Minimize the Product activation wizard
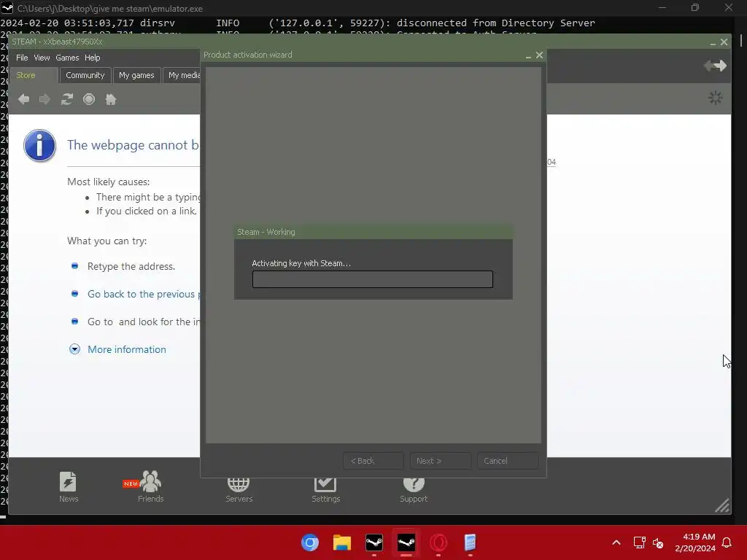The height and width of the screenshot is (560, 747). click(x=528, y=55)
